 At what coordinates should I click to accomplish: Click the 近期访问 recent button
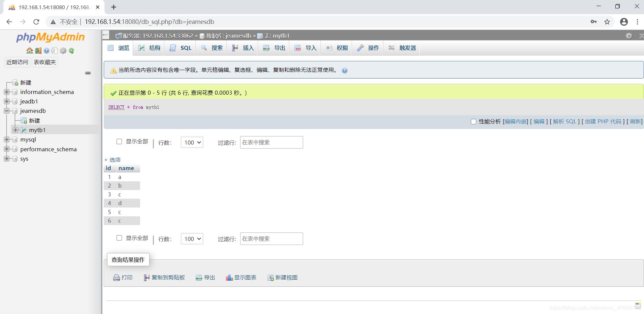click(17, 62)
